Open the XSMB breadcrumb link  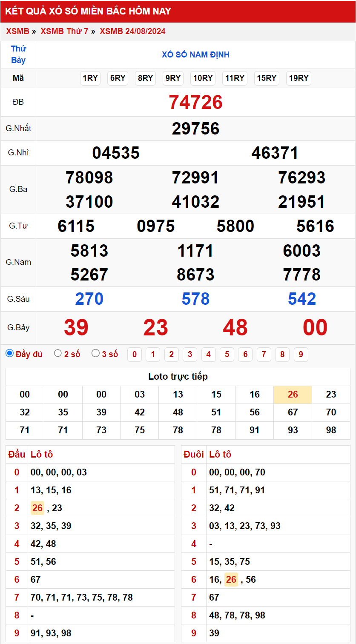pos(17,31)
